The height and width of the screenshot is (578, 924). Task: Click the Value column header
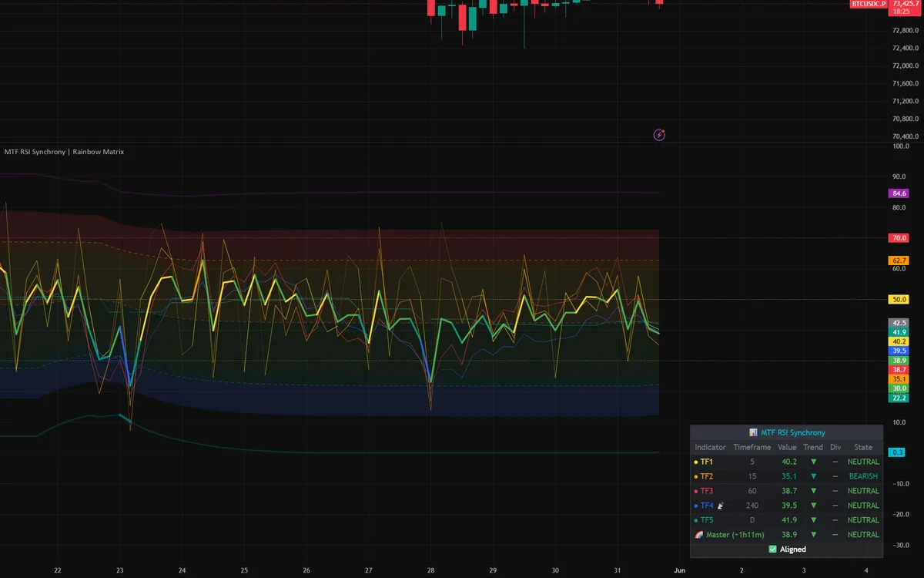(x=787, y=447)
